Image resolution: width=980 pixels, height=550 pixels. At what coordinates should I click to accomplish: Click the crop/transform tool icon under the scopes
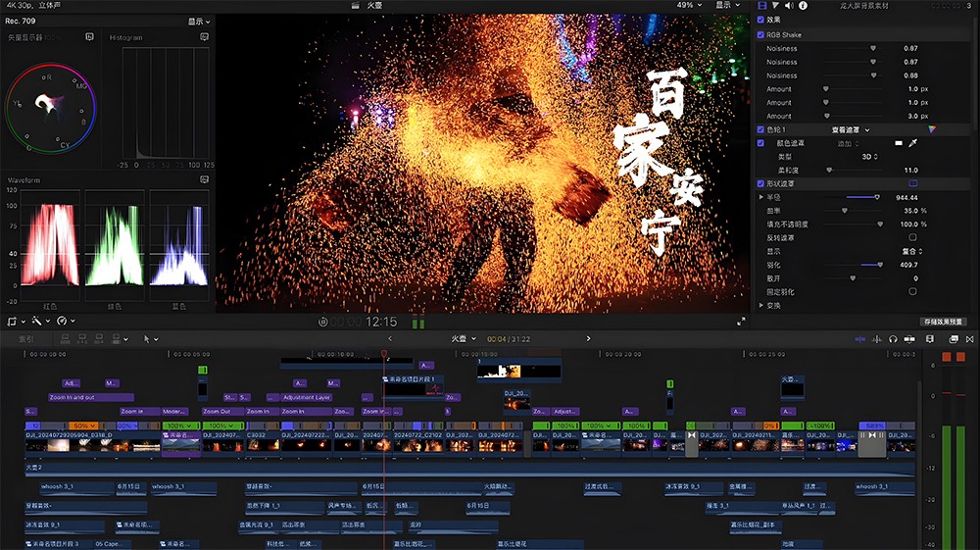12,322
